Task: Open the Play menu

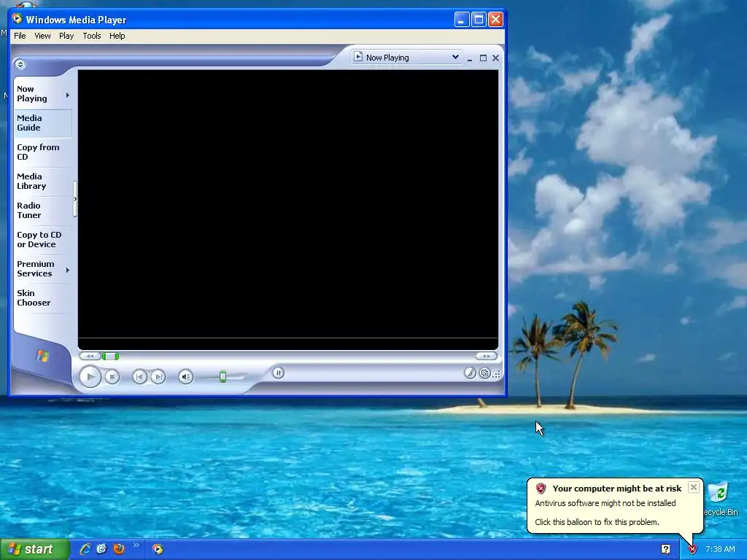Action: 66,36
